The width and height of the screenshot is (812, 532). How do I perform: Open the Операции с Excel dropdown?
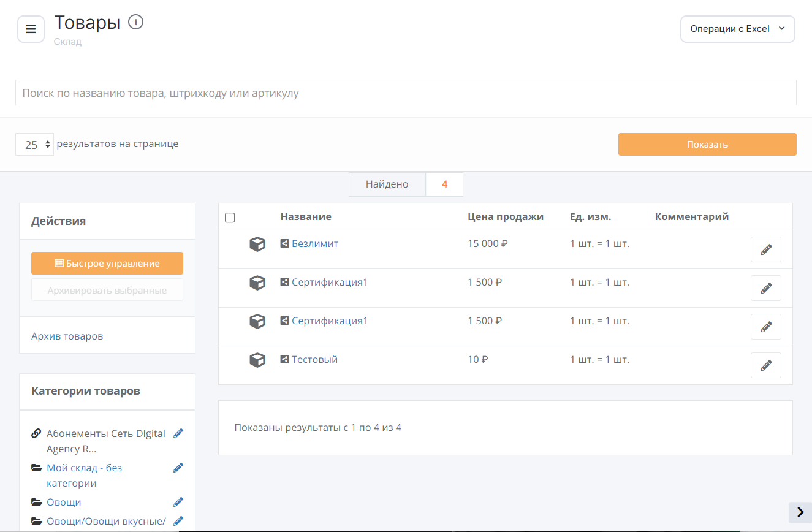737,29
